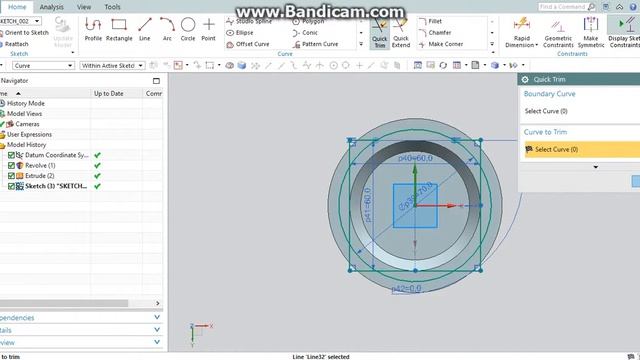
Task: Open Rapid Dimension tool
Action: click(x=522, y=33)
